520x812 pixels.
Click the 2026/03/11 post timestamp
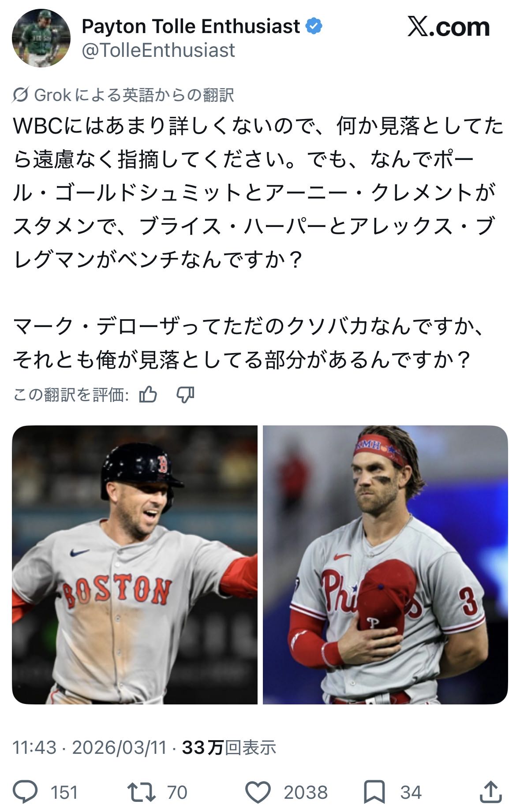point(120,748)
